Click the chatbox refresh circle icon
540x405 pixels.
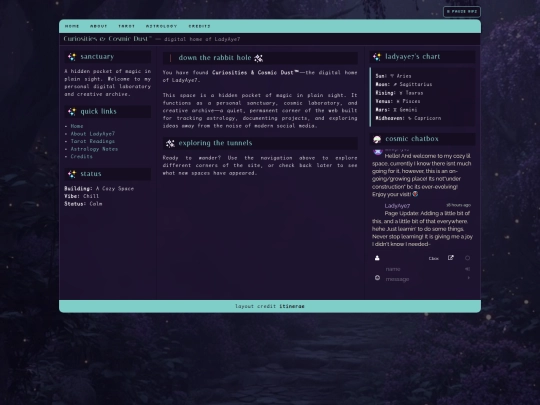tap(467, 258)
